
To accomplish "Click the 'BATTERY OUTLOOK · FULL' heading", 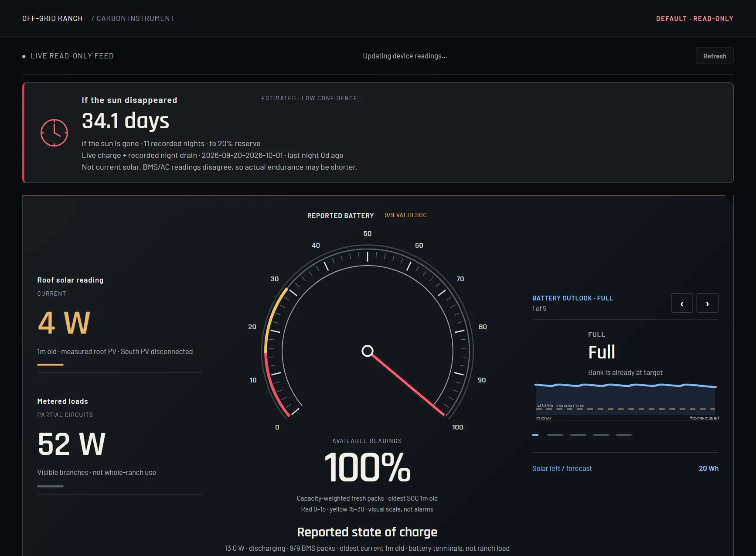I will (572, 298).
